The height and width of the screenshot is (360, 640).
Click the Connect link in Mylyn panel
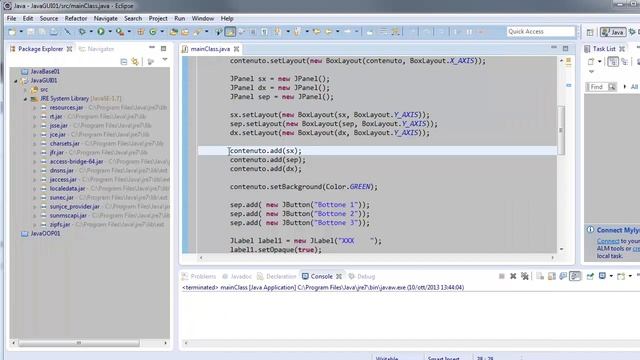[608, 241]
